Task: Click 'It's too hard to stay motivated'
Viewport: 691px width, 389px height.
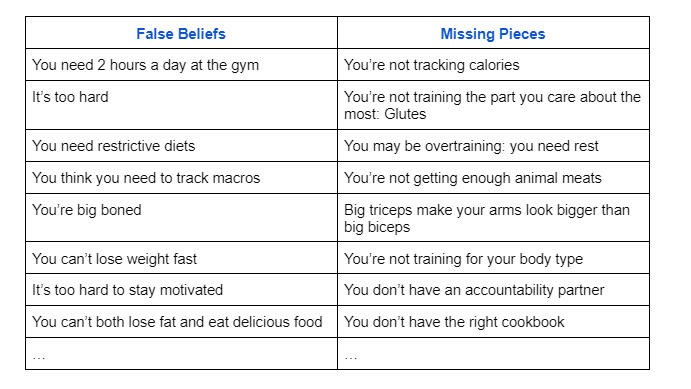Action: coord(181,289)
